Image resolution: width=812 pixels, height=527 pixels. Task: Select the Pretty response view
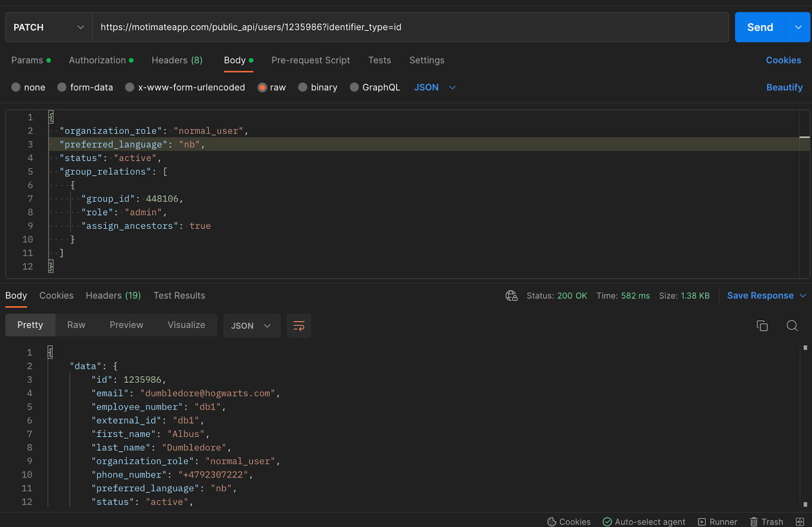click(30, 325)
